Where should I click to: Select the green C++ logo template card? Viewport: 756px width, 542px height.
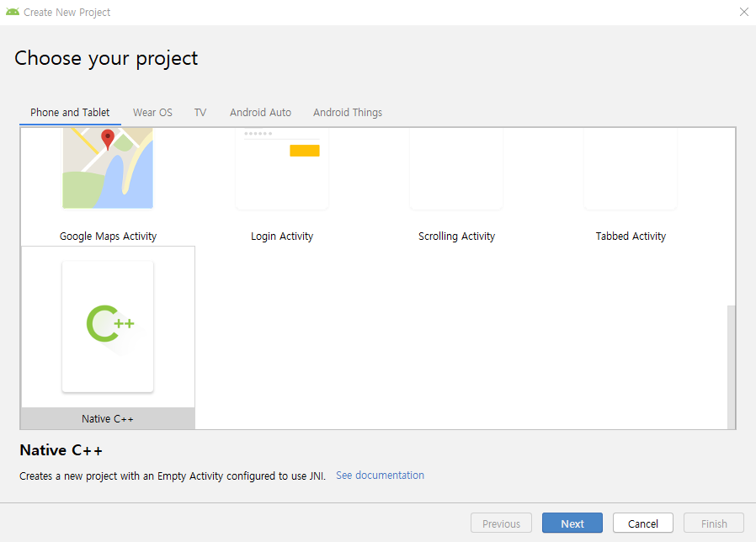[x=108, y=326]
